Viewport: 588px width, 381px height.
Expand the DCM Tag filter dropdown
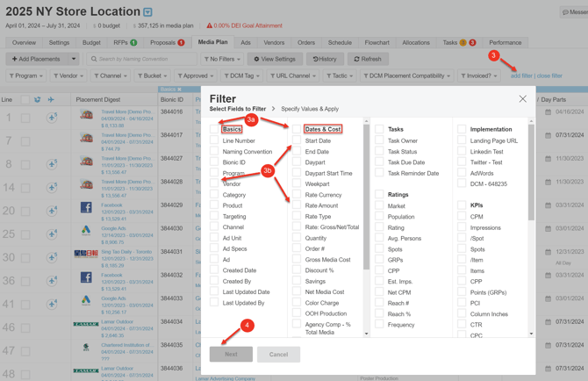tap(242, 75)
